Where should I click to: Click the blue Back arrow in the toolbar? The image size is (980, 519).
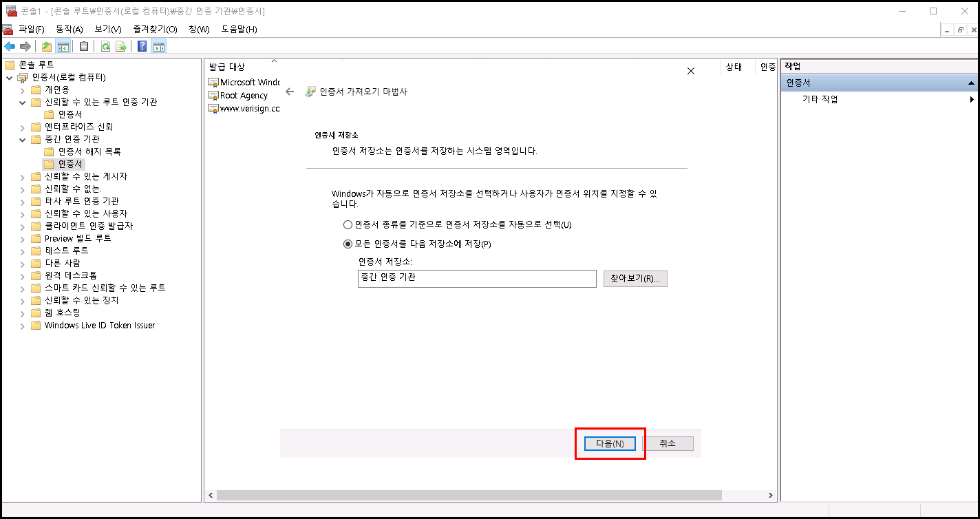10,46
